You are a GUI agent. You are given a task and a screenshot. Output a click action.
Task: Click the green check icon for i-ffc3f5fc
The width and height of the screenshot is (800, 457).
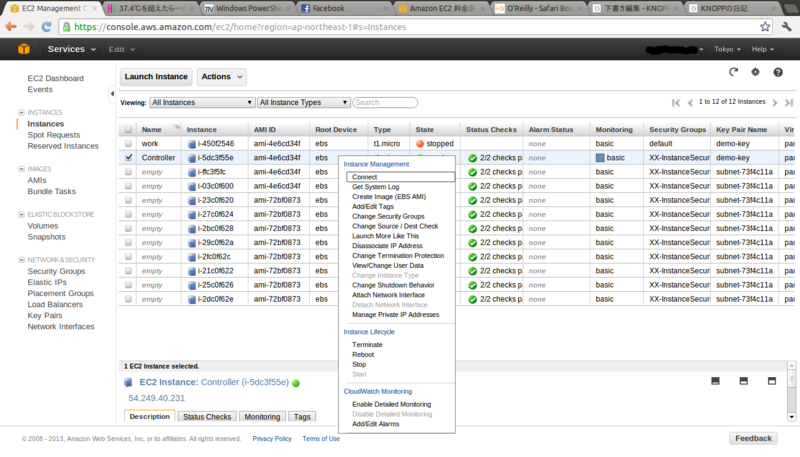pos(472,172)
